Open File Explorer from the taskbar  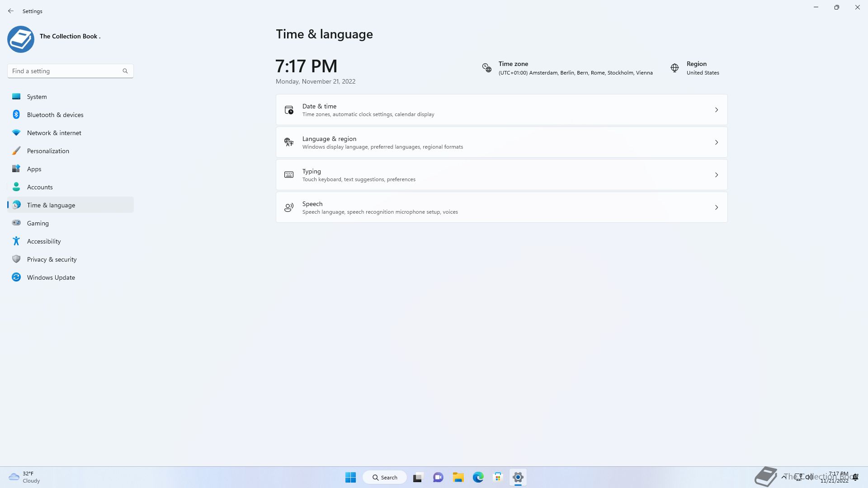(458, 477)
